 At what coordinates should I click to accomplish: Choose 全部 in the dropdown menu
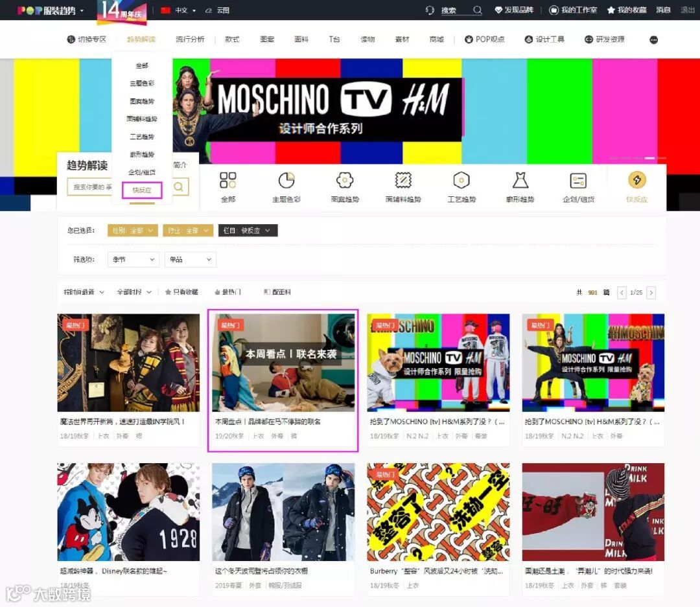[142, 65]
